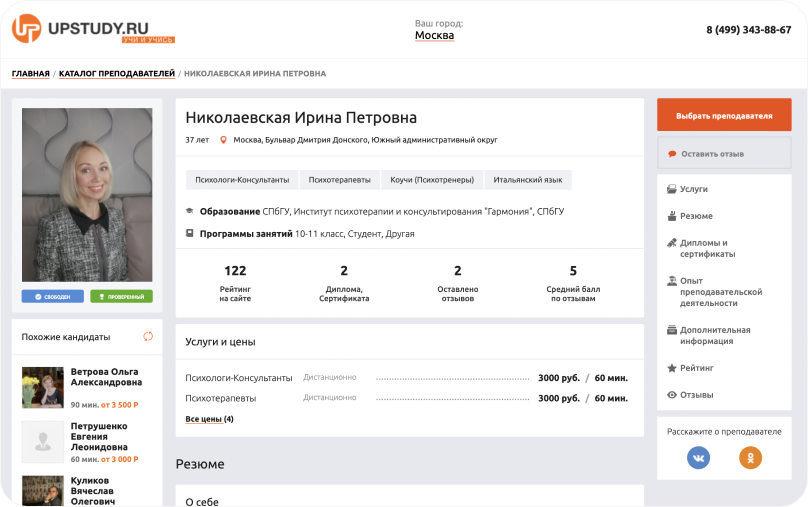The height and width of the screenshot is (507, 808).
Task: Click the Дополнительная информация sidebar icon
Action: [x=671, y=330]
